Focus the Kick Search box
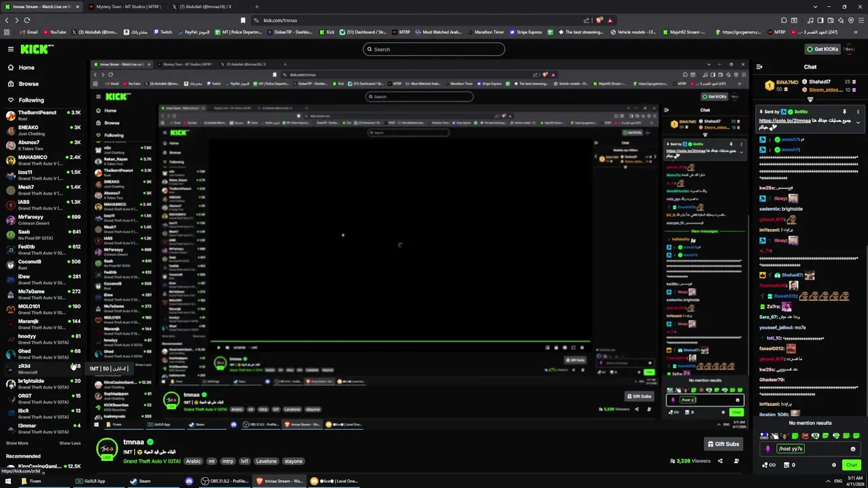Viewport: 868px width, 488px height. click(x=434, y=49)
